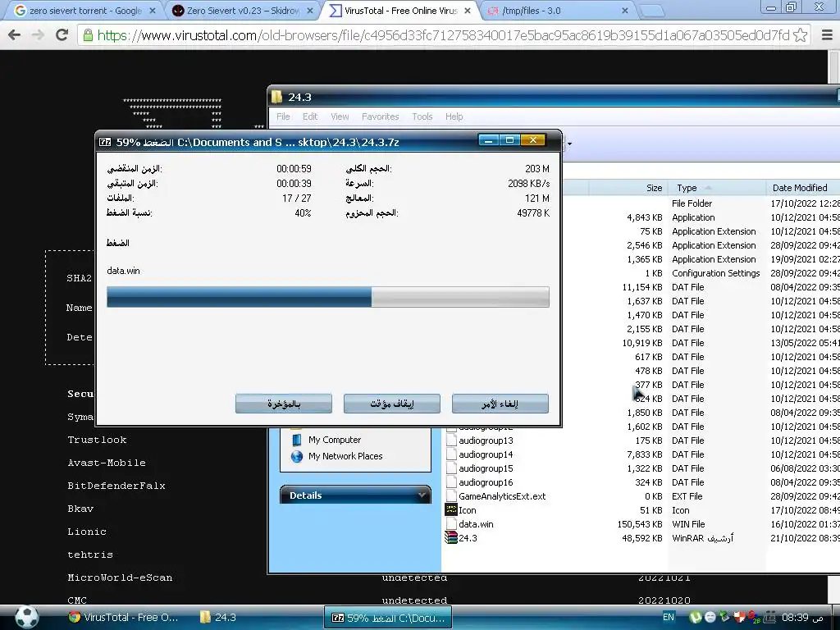Image resolution: width=840 pixels, height=630 pixels.
Task: Click the Trustlook engine name
Action: click(97, 440)
